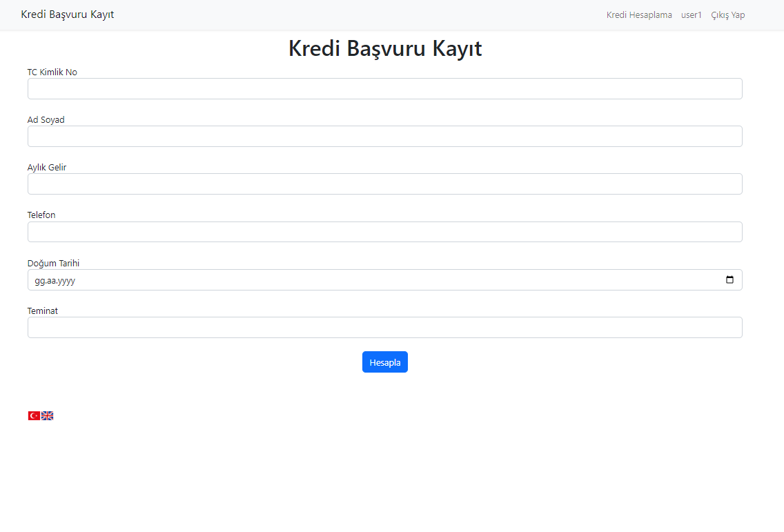Click the Aylık Gelir label text
Screen dimensions: 784x532
point(47,167)
